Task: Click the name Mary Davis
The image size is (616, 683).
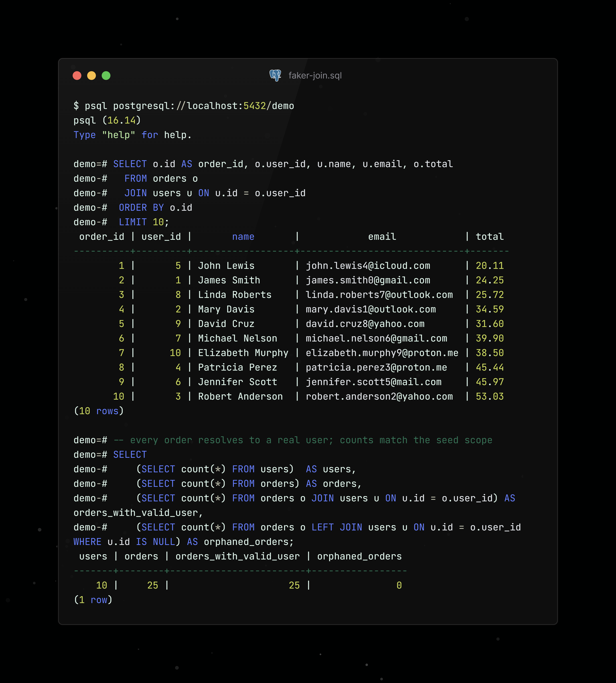Action: click(226, 309)
